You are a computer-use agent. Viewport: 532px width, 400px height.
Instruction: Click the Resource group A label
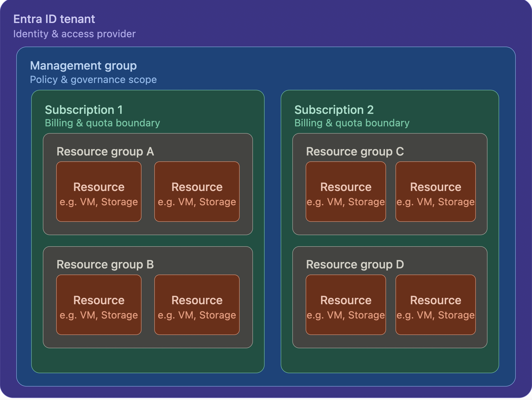coord(105,152)
